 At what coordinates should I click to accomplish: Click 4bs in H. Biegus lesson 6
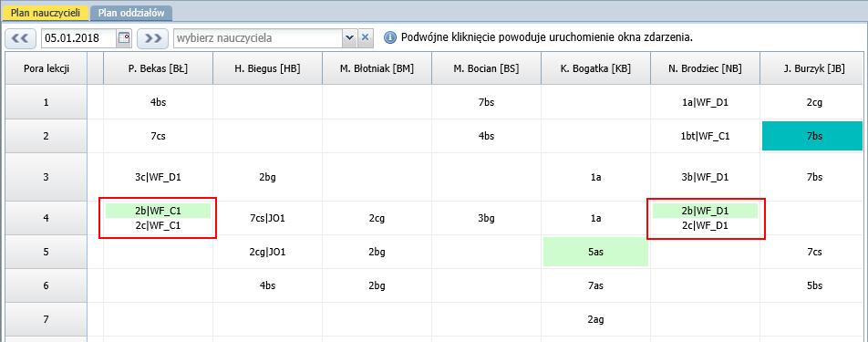267,285
